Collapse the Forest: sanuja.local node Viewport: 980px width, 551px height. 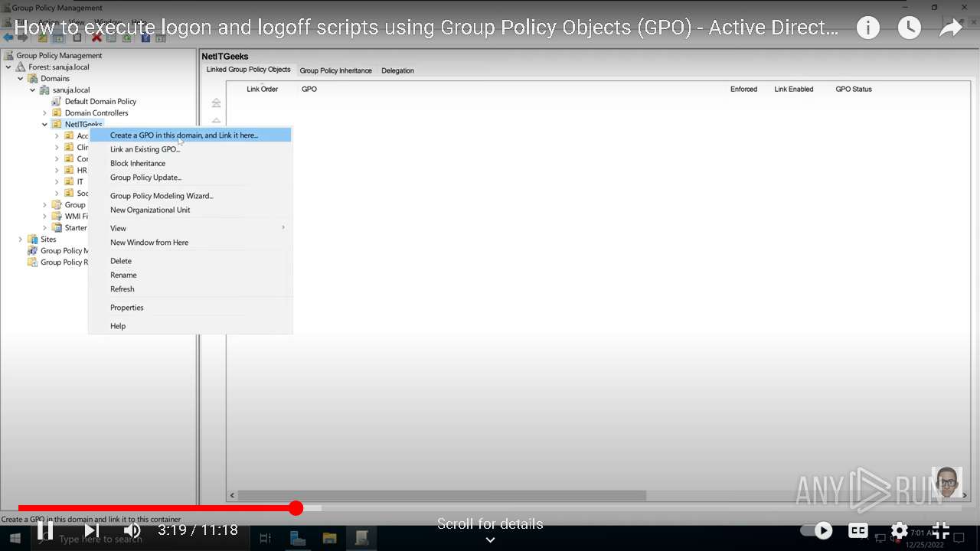(8, 67)
